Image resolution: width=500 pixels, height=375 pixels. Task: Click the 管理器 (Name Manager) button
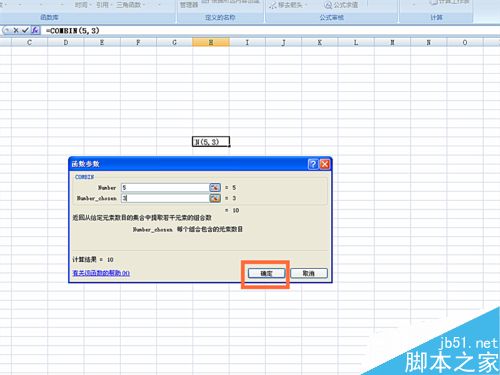pos(189,5)
